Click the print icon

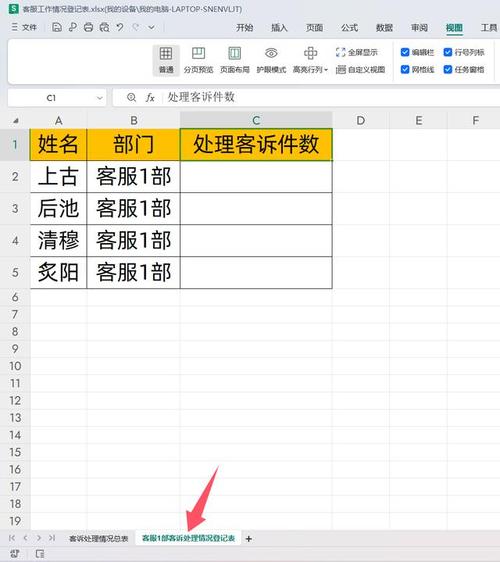[x=88, y=27]
